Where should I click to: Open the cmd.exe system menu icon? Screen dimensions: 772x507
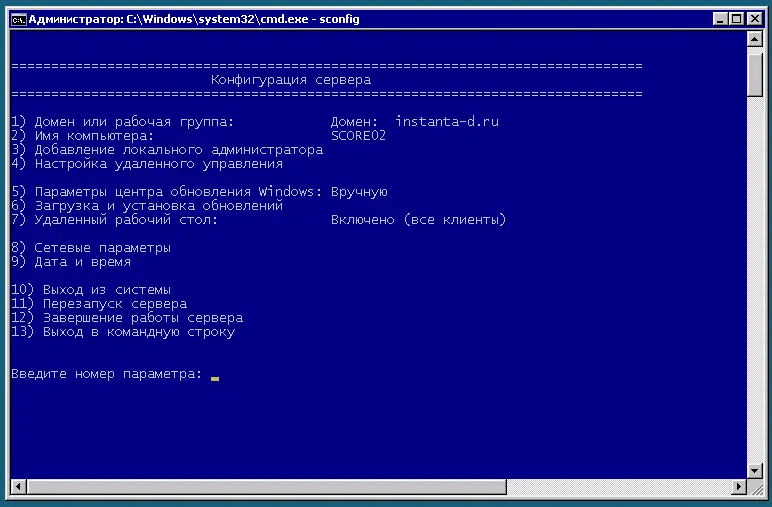(17, 18)
